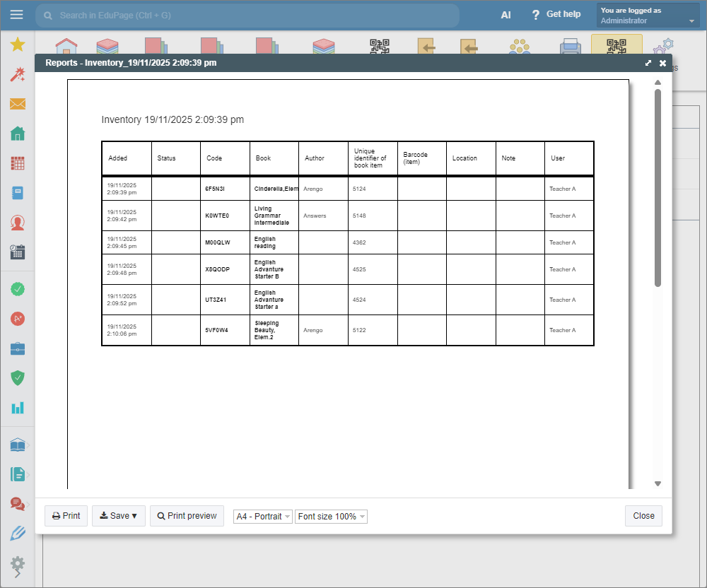
Task: Click the blue bar chart statistics icon
Action: click(18, 408)
